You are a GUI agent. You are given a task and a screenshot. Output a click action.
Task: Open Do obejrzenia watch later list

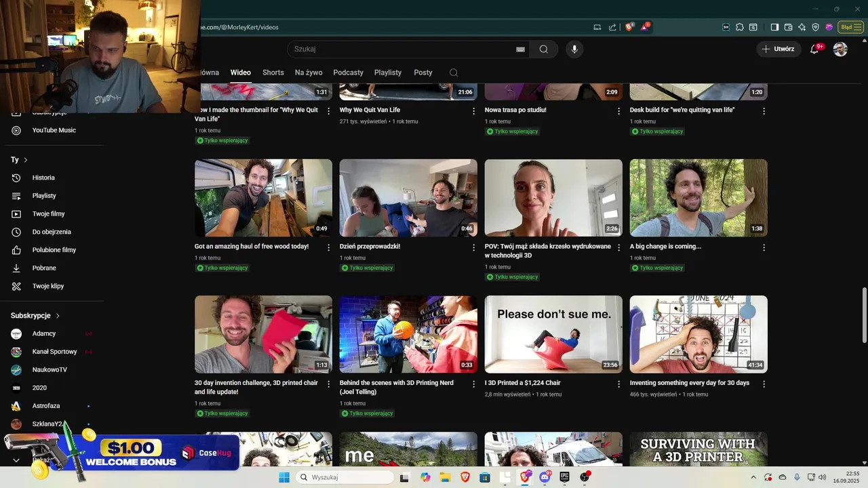pos(52,232)
